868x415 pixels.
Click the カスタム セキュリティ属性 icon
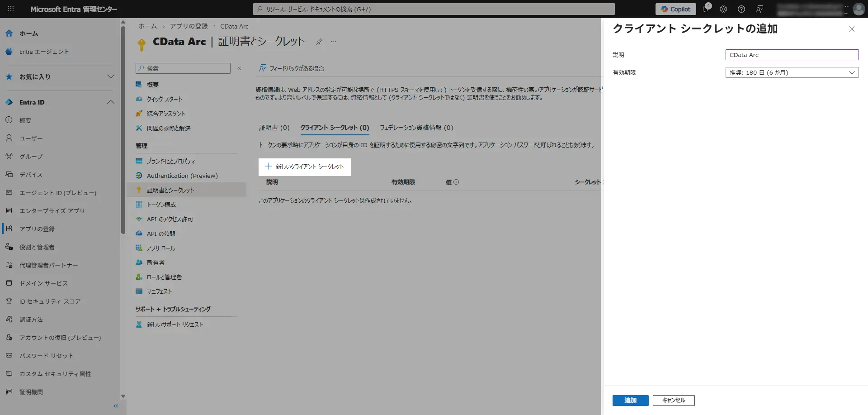coord(9,374)
